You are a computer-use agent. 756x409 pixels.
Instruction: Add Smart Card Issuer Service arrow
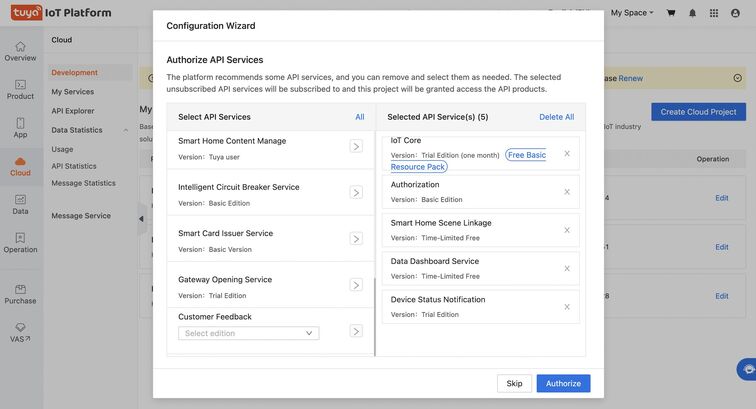pos(356,239)
